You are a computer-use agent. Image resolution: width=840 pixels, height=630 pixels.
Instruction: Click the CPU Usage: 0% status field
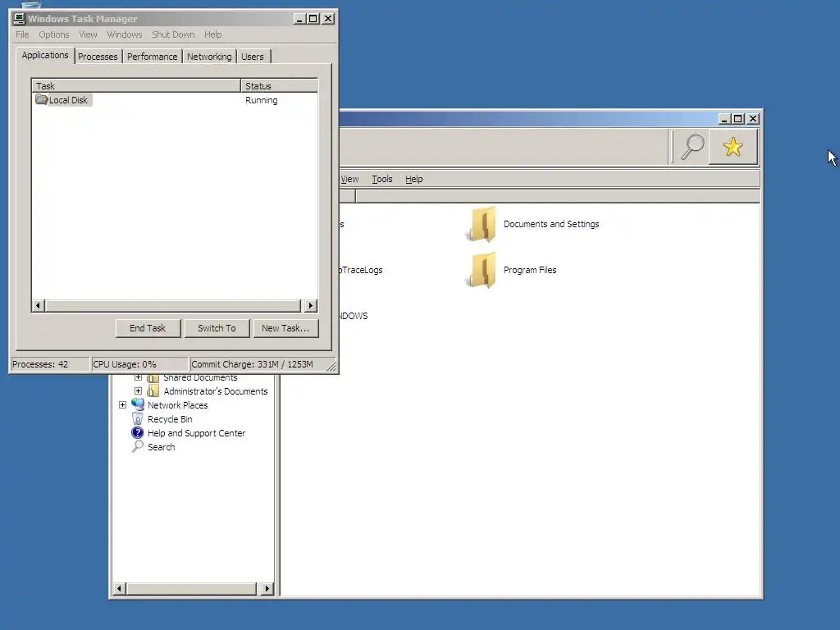(139, 364)
